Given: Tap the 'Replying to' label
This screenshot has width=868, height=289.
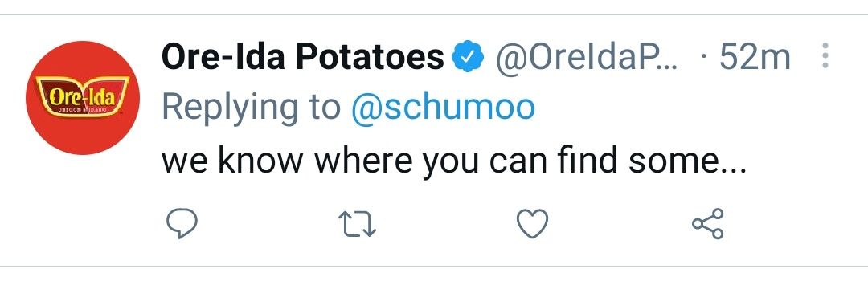Looking at the screenshot, I should [252, 109].
